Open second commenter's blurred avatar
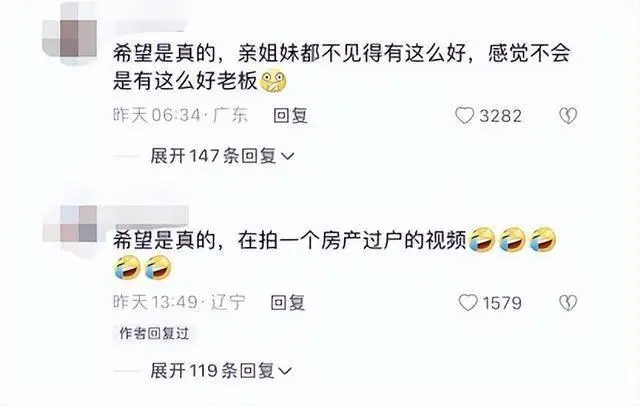This screenshot has height=406, width=640. pyautogui.click(x=70, y=224)
